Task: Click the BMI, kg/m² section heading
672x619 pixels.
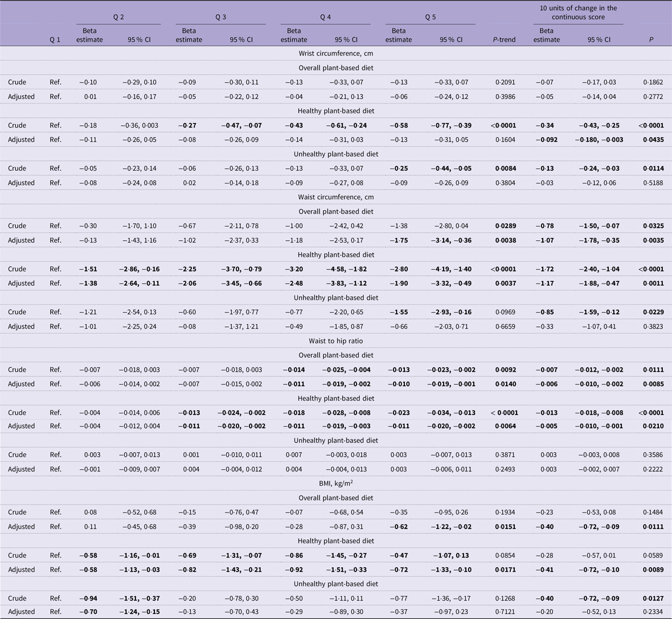Action: [336, 483]
